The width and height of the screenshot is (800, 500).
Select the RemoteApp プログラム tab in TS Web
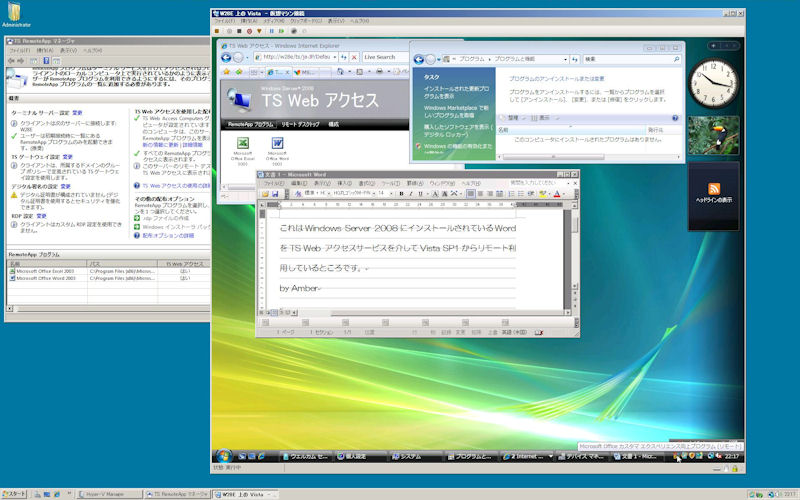[249, 124]
